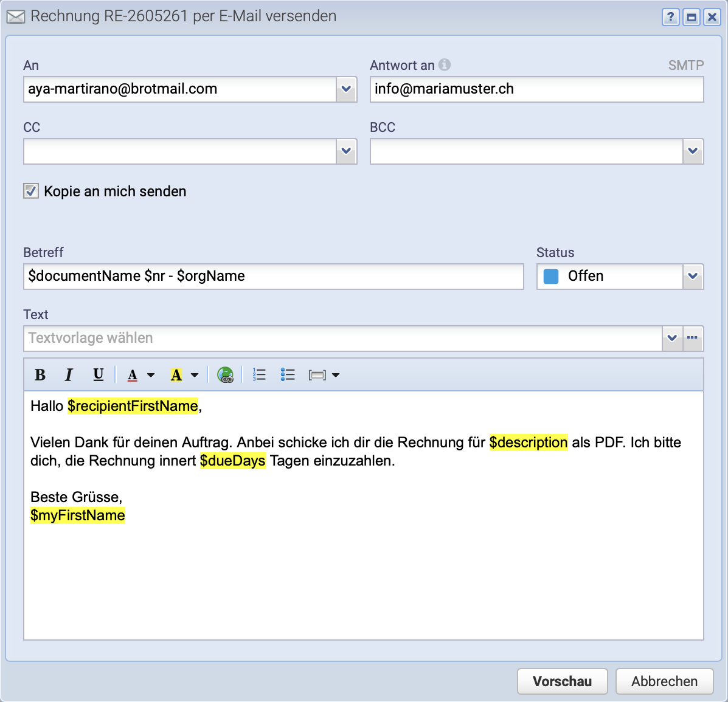This screenshot has width=728, height=702.
Task: Click in the CC input field
Action: pyautogui.click(x=180, y=151)
